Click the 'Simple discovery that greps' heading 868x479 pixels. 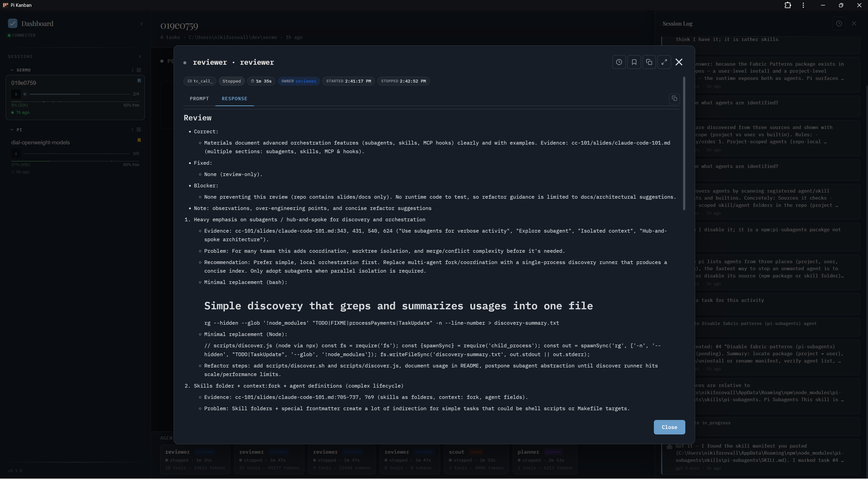pos(398,306)
